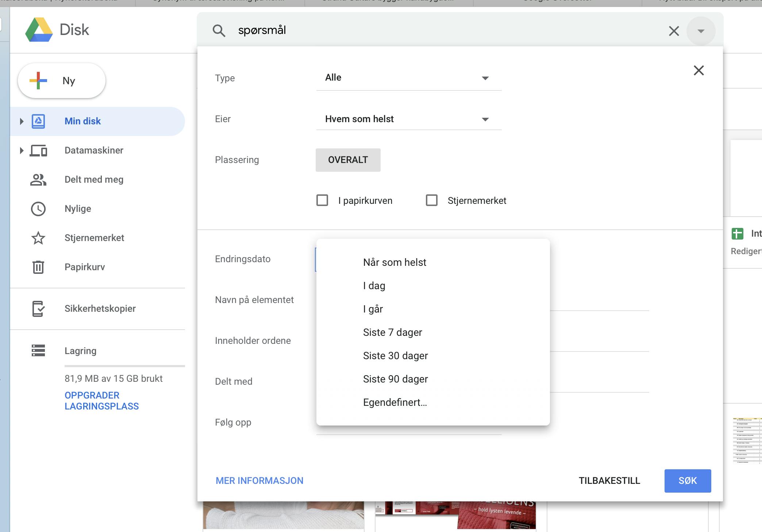Click the Stjernemerket star icon
The image size is (762, 532).
click(x=38, y=238)
